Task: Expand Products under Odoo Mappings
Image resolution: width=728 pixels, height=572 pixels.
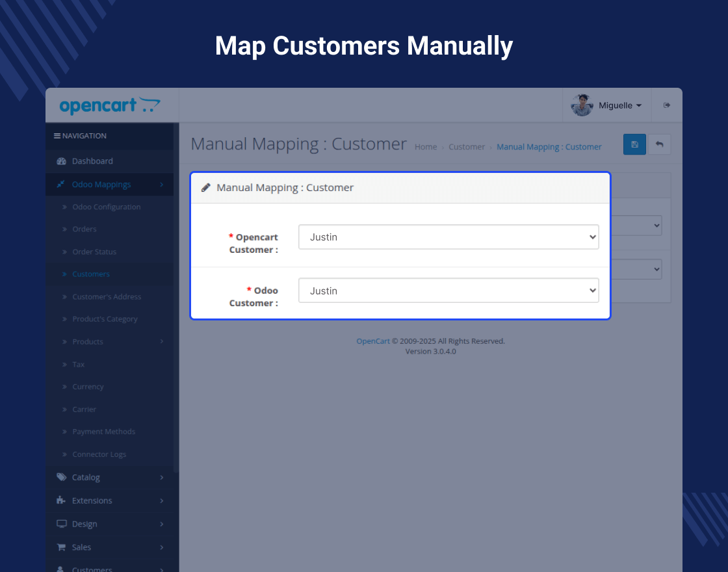Action: pos(110,342)
